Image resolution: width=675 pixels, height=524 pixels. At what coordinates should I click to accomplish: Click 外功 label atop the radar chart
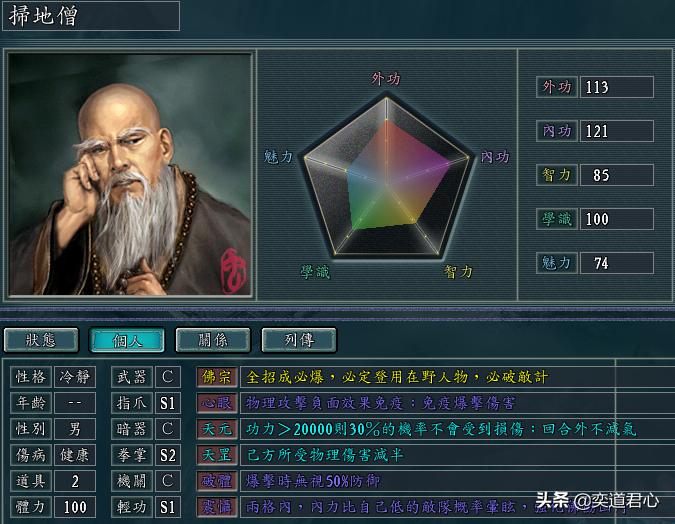[x=386, y=79]
